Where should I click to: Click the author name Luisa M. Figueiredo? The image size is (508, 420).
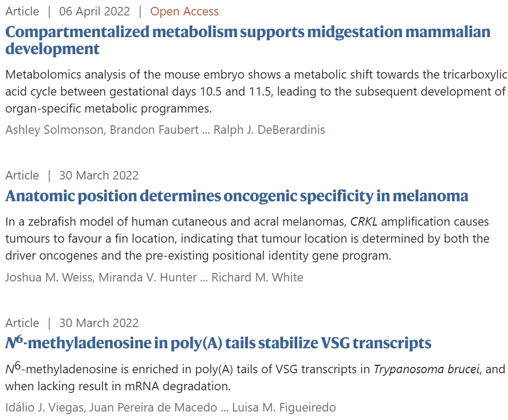[284, 407]
